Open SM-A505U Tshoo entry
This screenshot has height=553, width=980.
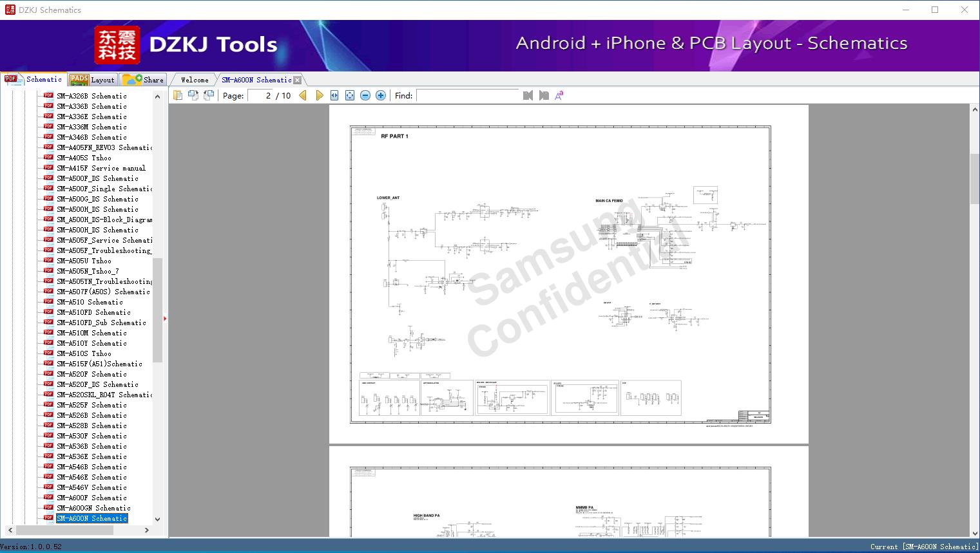pyautogui.click(x=84, y=261)
